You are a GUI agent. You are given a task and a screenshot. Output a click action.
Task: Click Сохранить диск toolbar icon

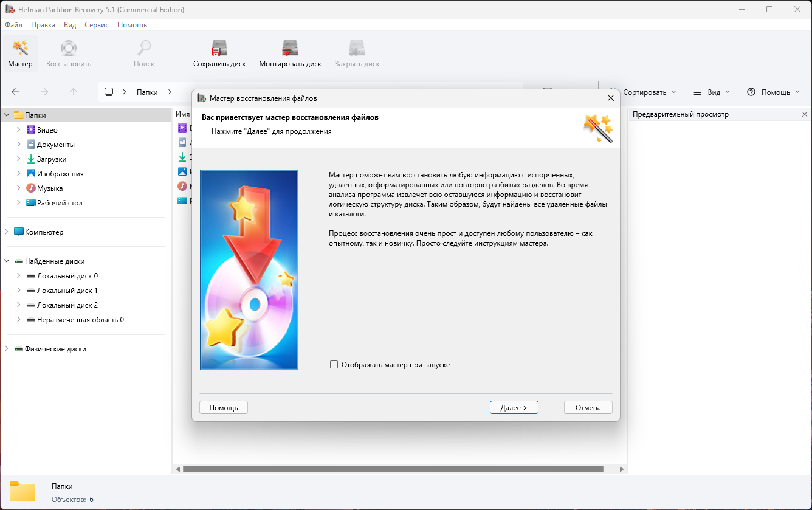219,48
